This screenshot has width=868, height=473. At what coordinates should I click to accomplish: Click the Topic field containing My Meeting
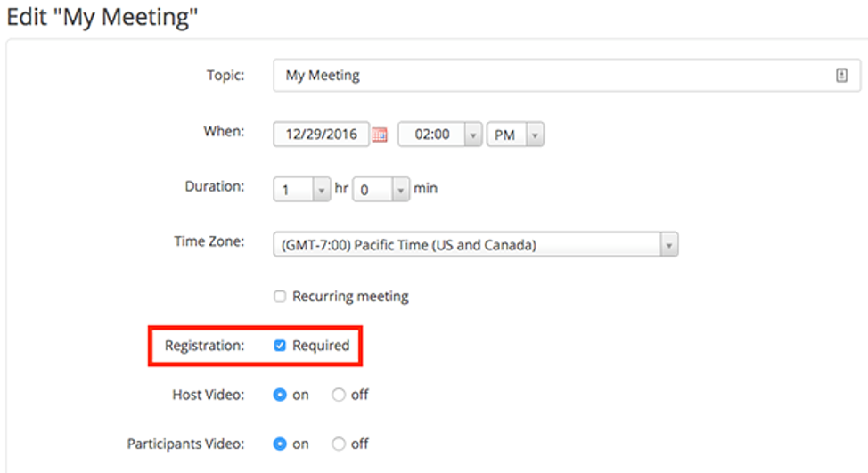pyautogui.click(x=553, y=77)
